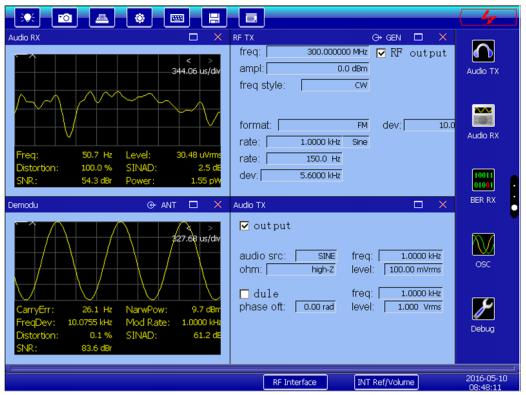Maximize the Demodu panel
Image resolution: width=526 pixels, height=395 pixels.
coord(193,204)
